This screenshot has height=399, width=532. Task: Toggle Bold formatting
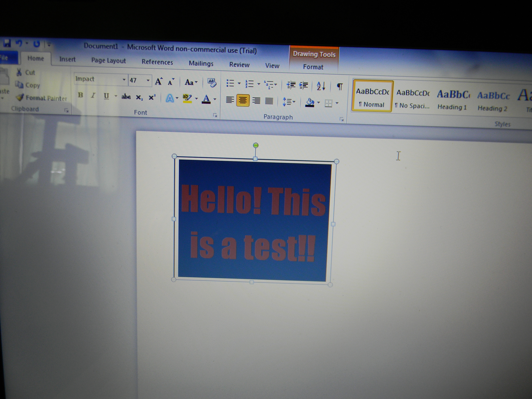(81, 95)
